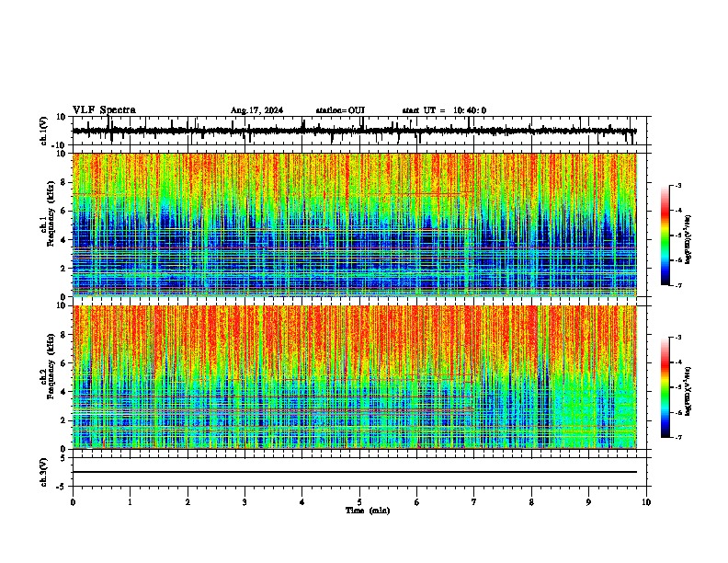728x563 pixels.
Task: Click the "ch.1(V)" waveform axis label
Action: 44,131
